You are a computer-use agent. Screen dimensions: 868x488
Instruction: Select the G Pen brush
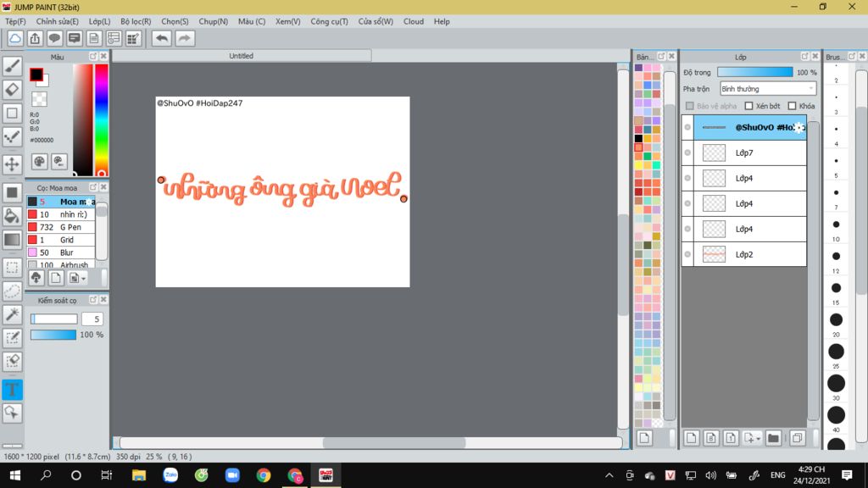(x=61, y=227)
